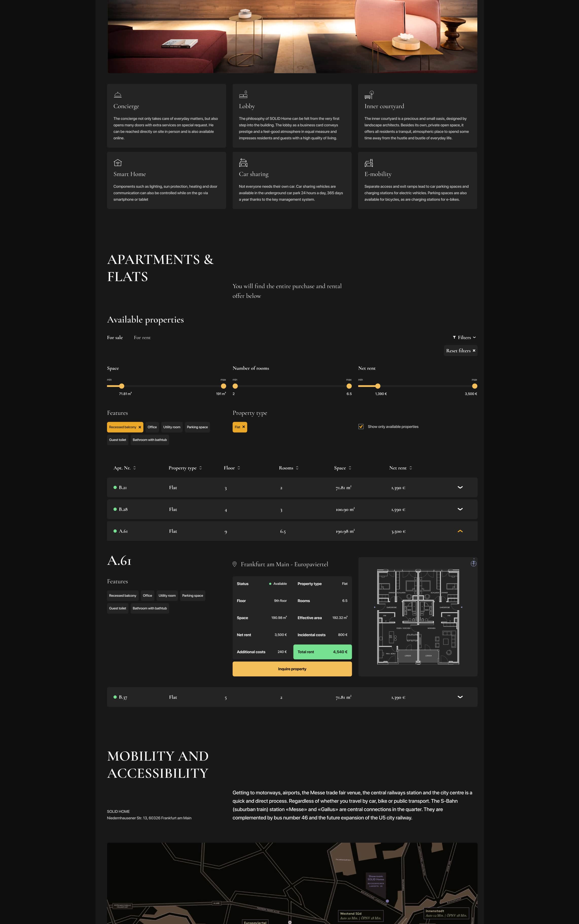Click Reset filters button
579x924 pixels.
pyautogui.click(x=461, y=351)
